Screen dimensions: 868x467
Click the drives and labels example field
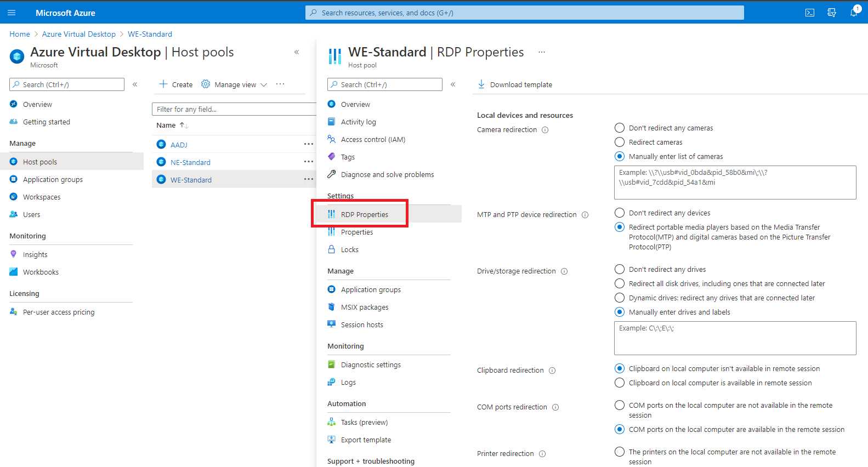[x=734, y=337]
